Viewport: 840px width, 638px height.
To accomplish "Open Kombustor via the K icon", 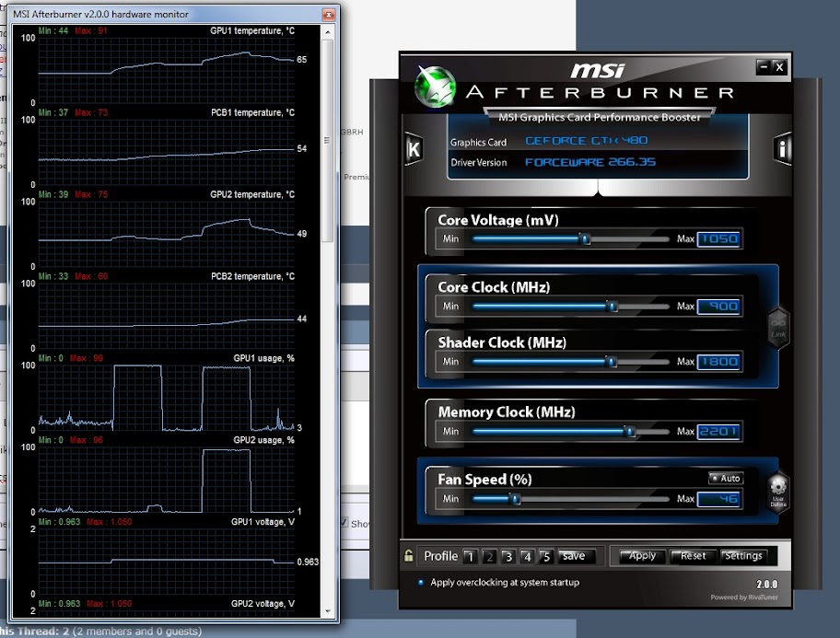I will [414, 148].
